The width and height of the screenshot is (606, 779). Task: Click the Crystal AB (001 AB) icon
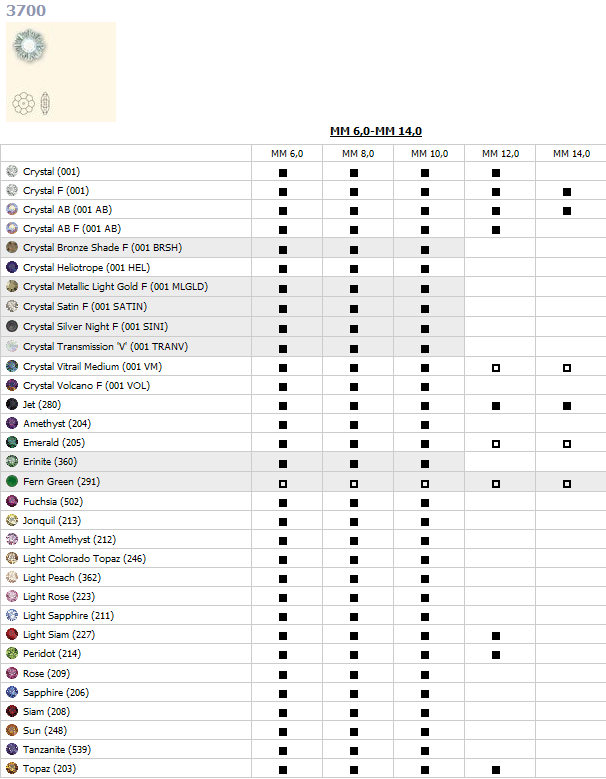[x=12, y=209]
